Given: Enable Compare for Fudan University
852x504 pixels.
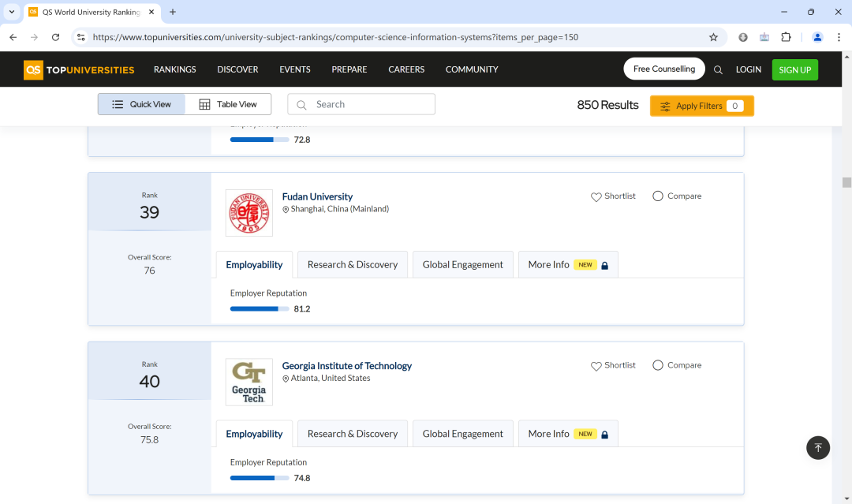Looking at the screenshot, I should [658, 196].
